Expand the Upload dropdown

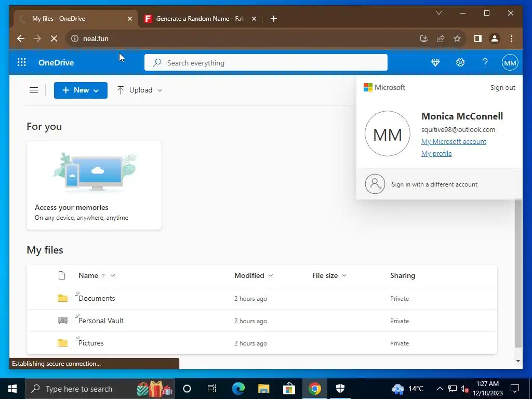(x=140, y=90)
